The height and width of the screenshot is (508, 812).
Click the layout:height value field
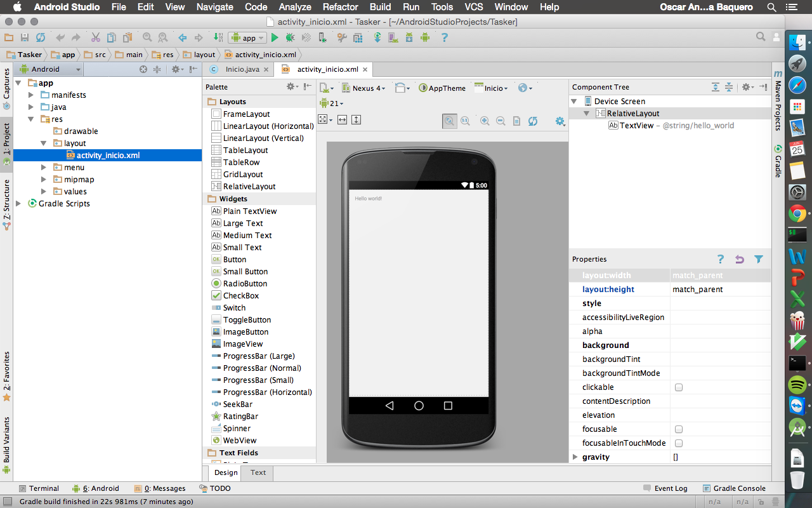tap(721, 290)
